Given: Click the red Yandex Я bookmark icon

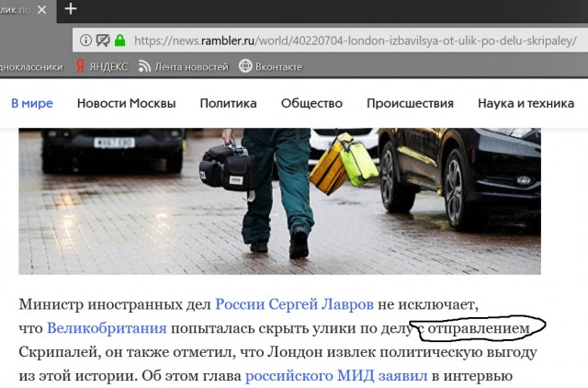Looking at the screenshot, I should pyautogui.click(x=80, y=66).
